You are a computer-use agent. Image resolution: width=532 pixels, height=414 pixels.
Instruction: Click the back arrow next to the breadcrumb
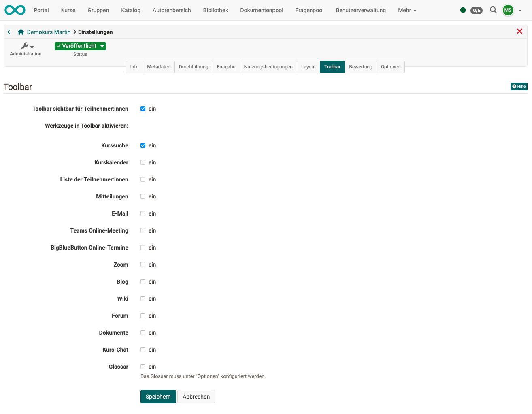[x=9, y=32]
